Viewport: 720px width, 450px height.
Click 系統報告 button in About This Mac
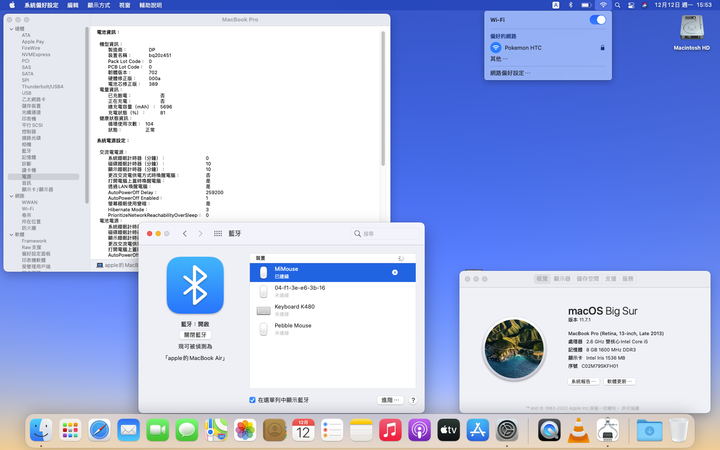coord(584,382)
